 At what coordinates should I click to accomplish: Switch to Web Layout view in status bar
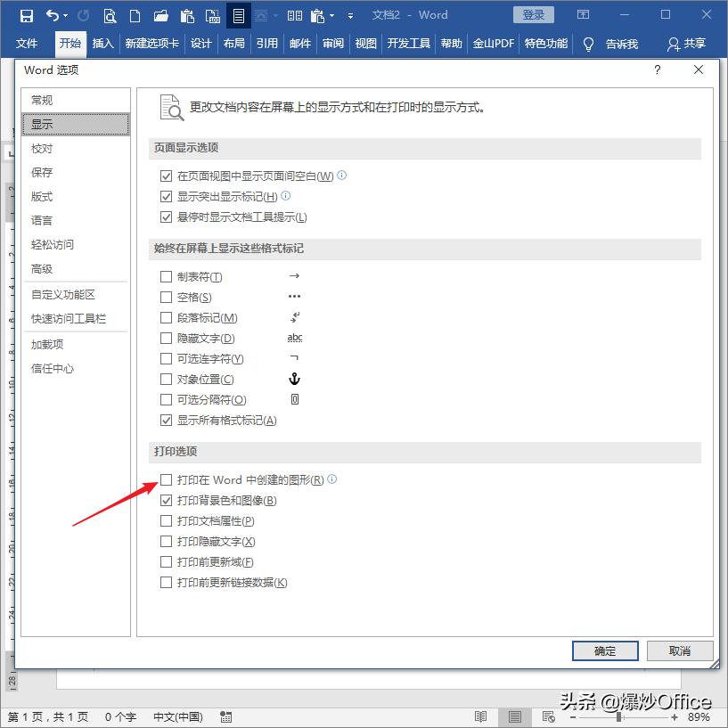(x=548, y=716)
